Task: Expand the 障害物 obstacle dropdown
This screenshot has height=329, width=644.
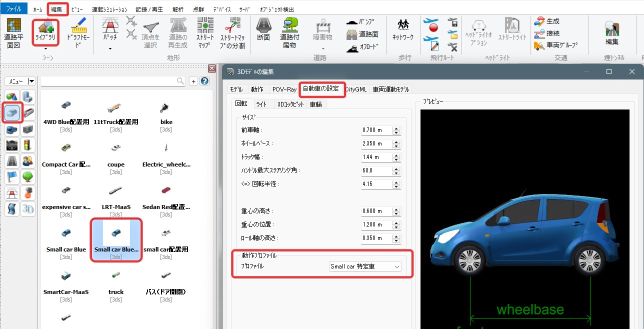Action: click(323, 48)
